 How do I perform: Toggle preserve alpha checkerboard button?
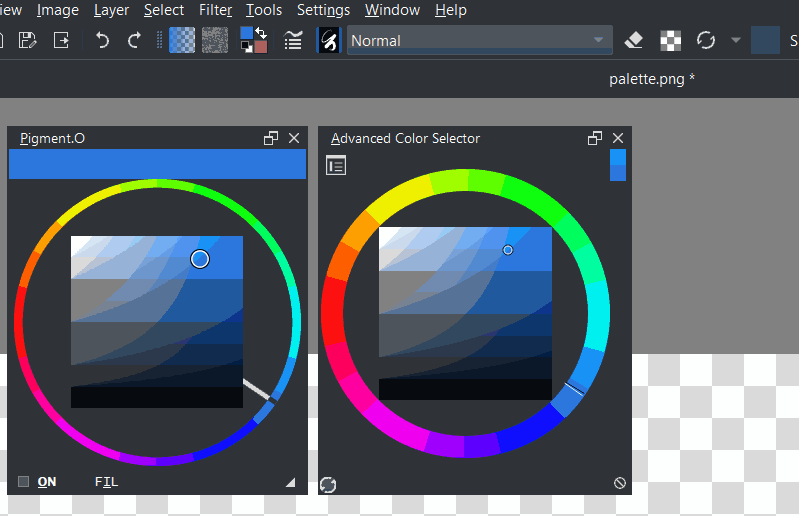coord(671,40)
